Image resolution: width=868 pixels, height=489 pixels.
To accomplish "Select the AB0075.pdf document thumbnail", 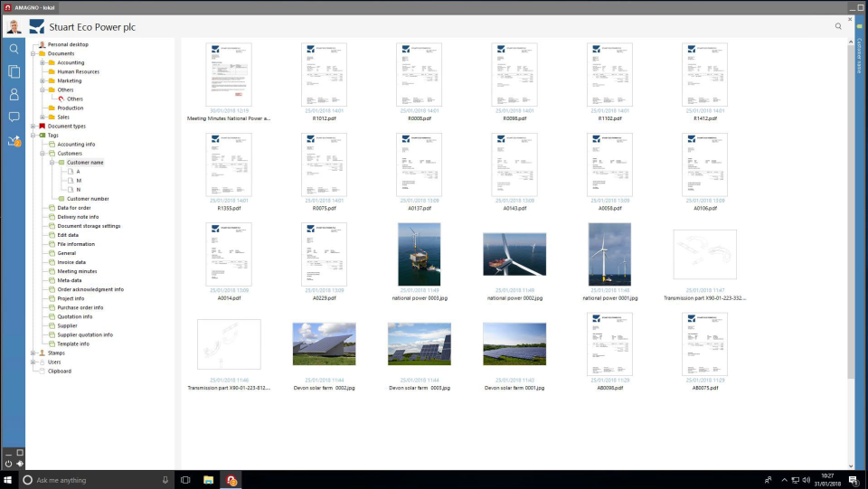I will point(704,344).
